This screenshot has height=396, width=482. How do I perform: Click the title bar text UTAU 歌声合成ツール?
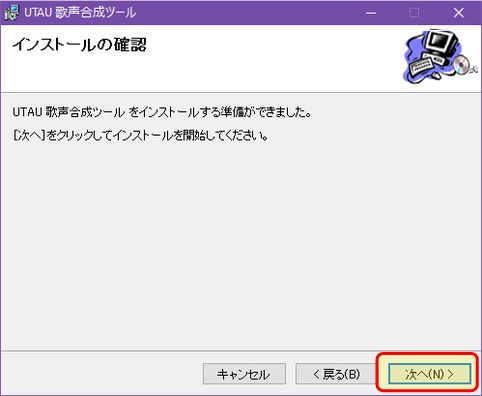pyautogui.click(x=80, y=13)
